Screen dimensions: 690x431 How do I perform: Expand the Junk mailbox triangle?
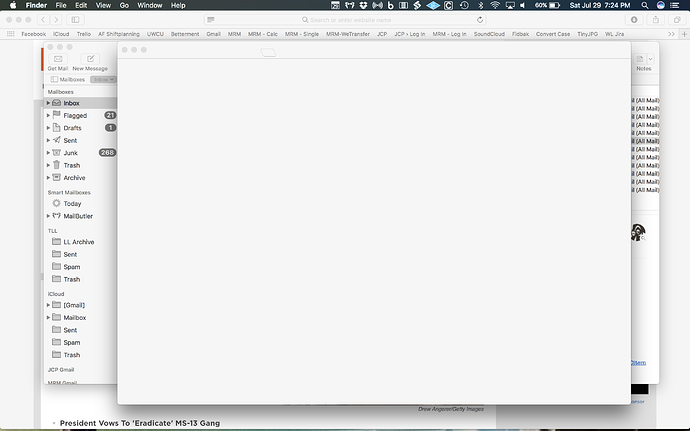48,153
